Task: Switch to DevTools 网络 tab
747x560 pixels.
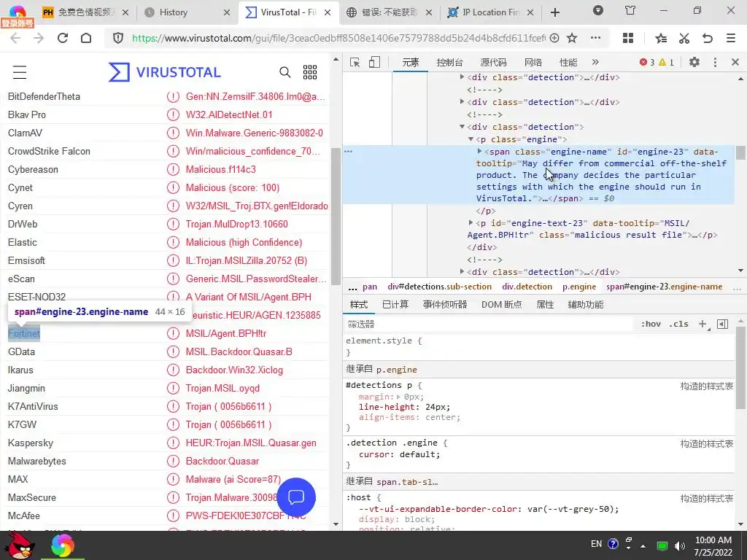Action: 533,63
